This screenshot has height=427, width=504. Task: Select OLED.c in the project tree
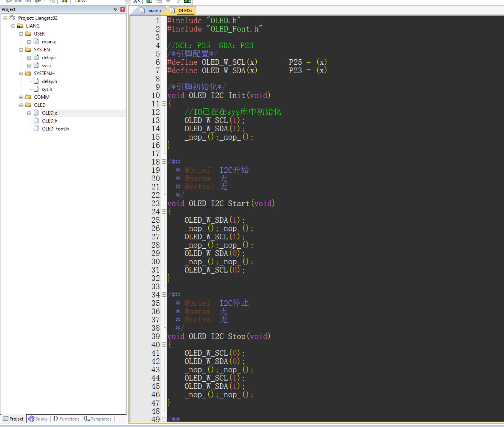pyautogui.click(x=49, y=113)
